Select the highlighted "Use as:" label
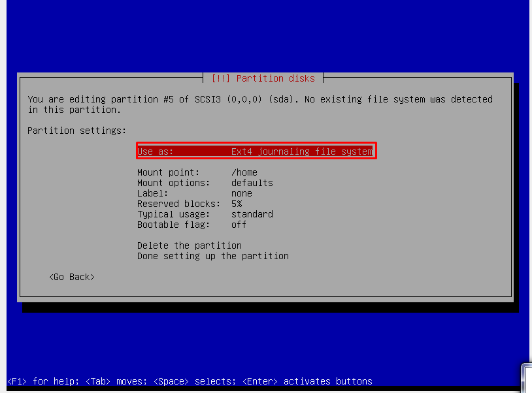 156,151
